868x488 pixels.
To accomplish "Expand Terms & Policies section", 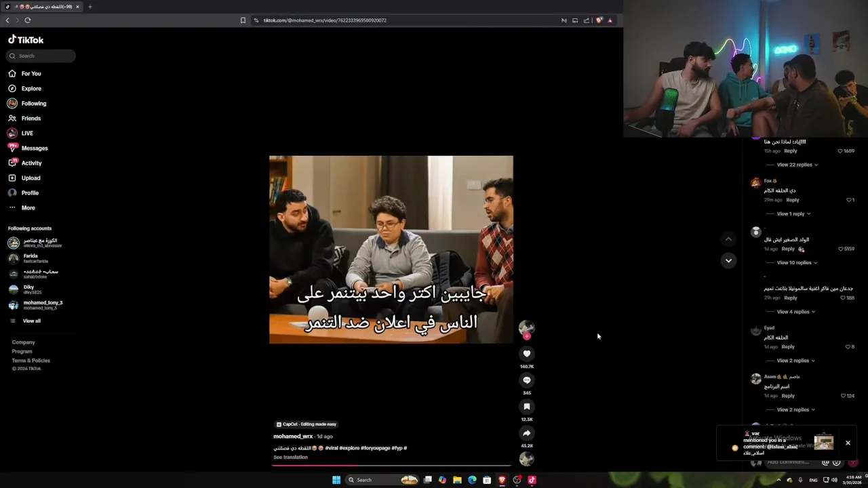I will pyautogui.click(x=31, y=360).
